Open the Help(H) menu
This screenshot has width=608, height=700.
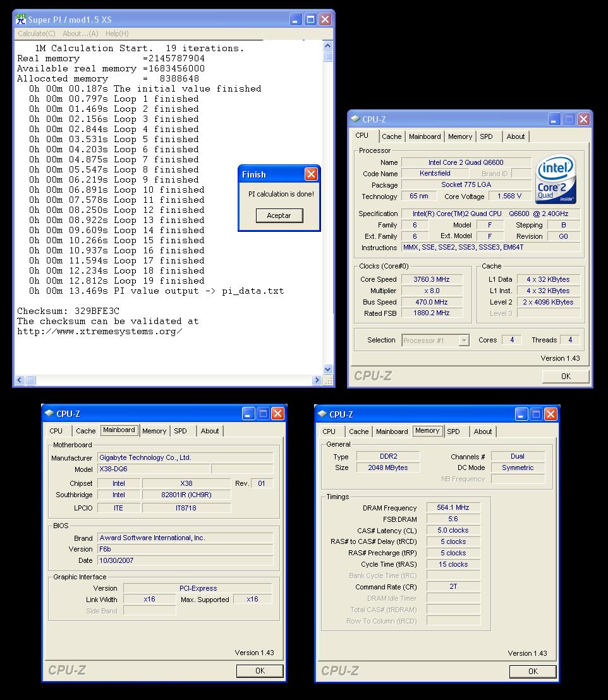pos(117,33)
